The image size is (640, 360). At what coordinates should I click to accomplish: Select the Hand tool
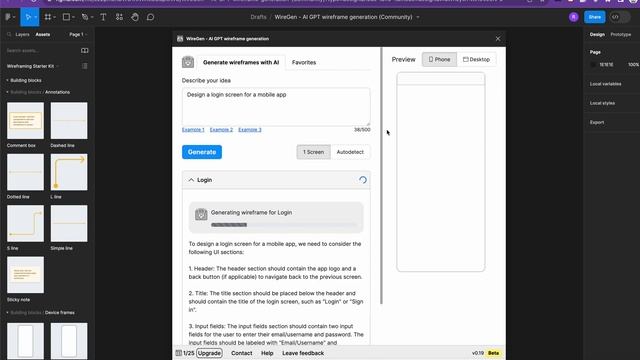[x=135, y=17]
